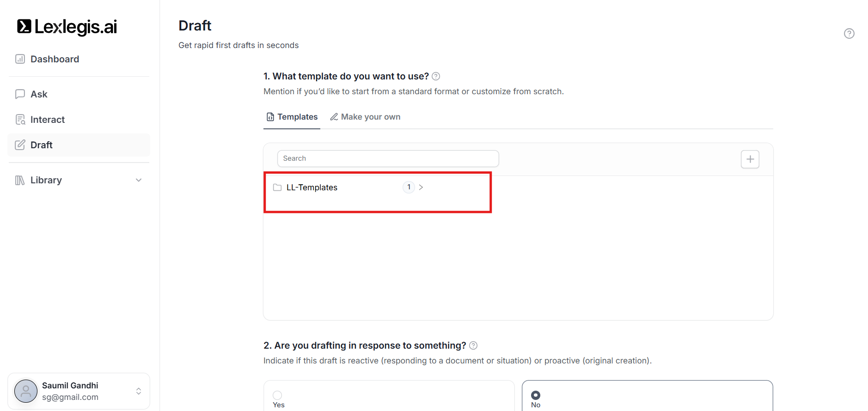Click the Lexlegis.ai logo

tap(67, 27)
